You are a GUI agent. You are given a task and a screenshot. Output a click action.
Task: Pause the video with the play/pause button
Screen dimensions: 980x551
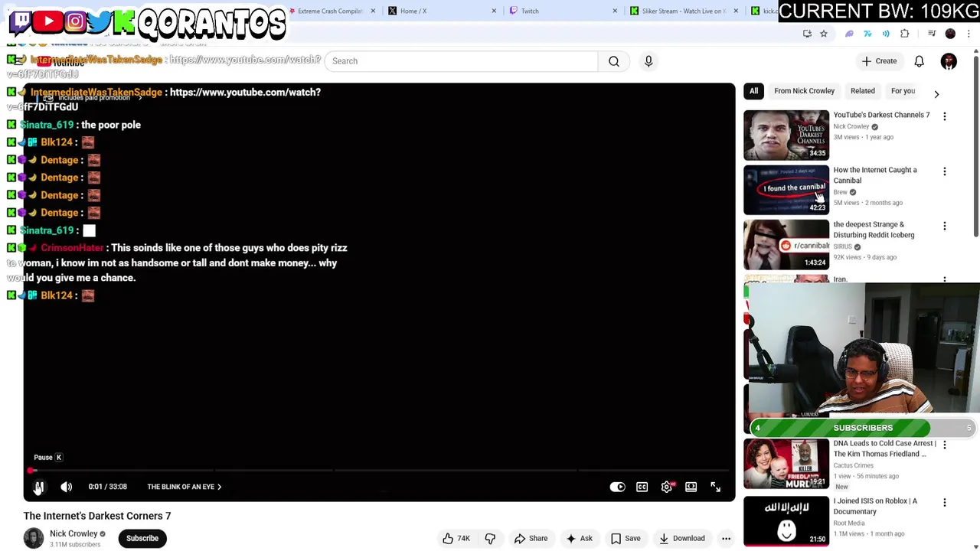(x=39, y=487)
